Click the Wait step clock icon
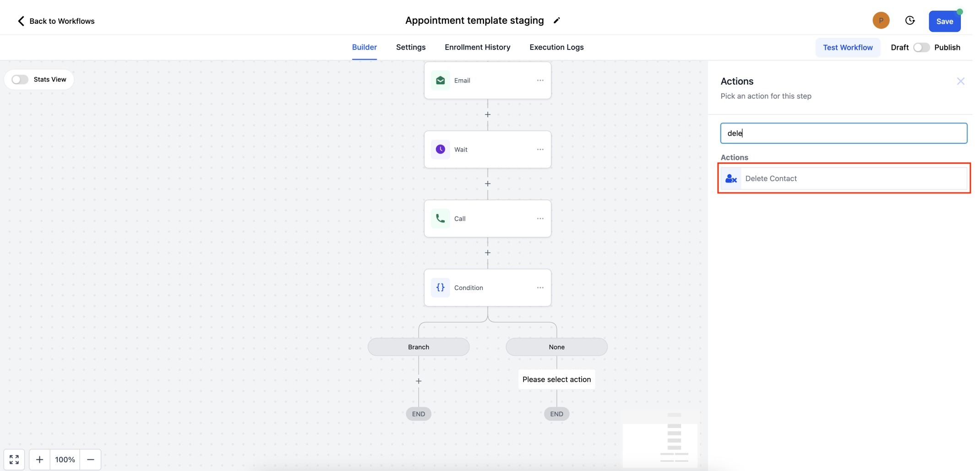 pyautogui.click(x=440, y=149)
